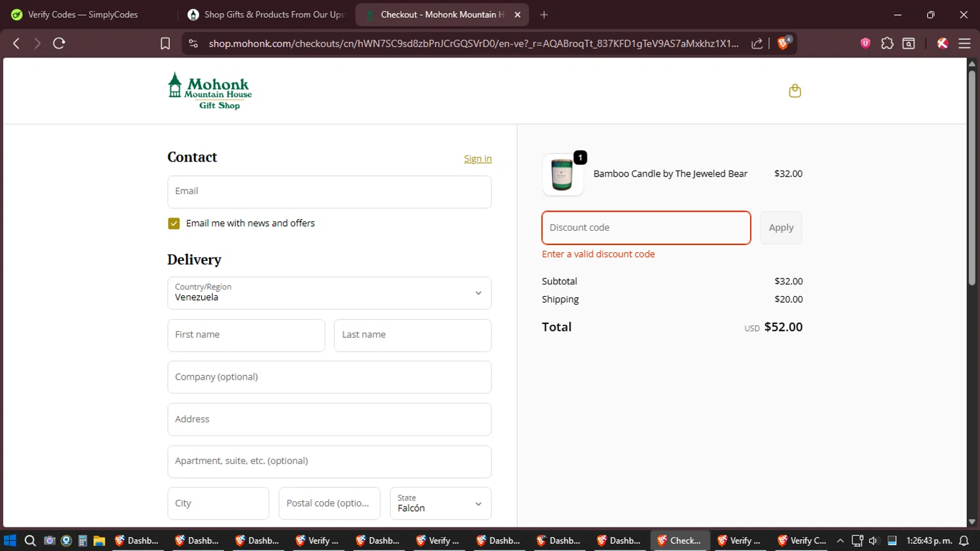Click the City input field
The image size is (980, 551).
[x=218, y=503]
